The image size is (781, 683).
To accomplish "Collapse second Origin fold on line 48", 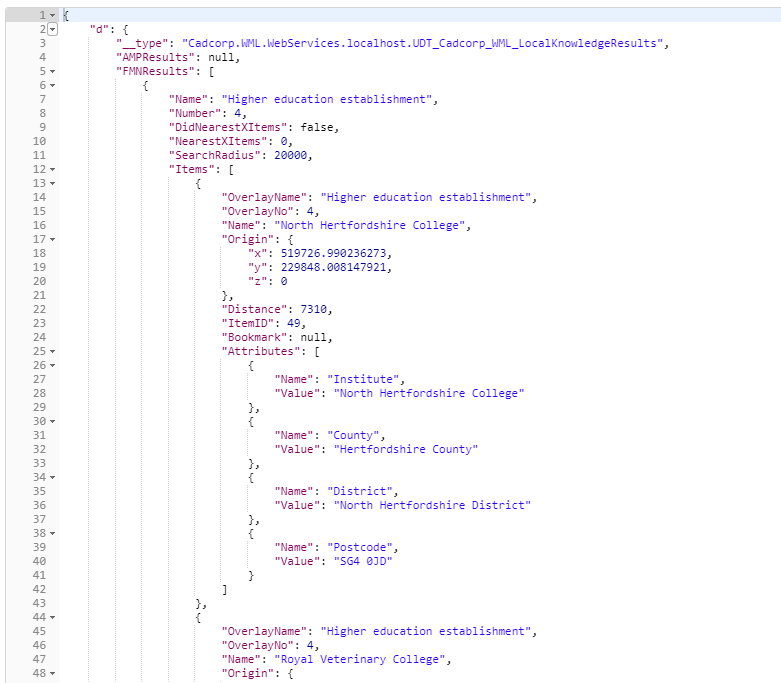I will [x=52, y=674].
